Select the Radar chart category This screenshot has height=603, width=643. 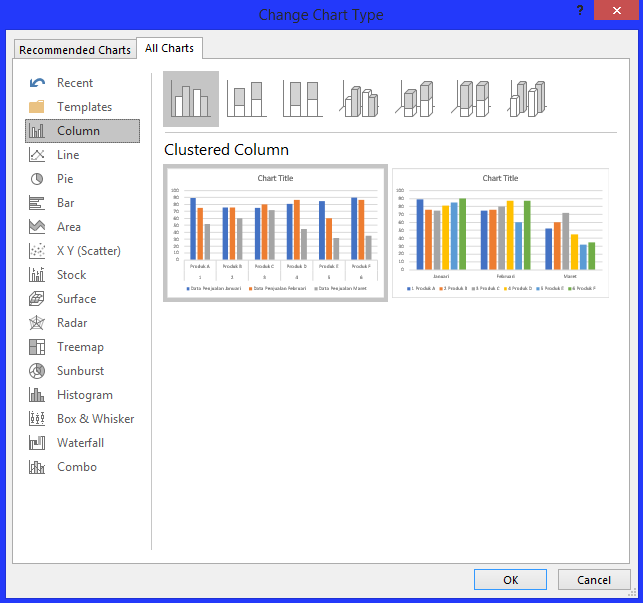click(82, 323)
